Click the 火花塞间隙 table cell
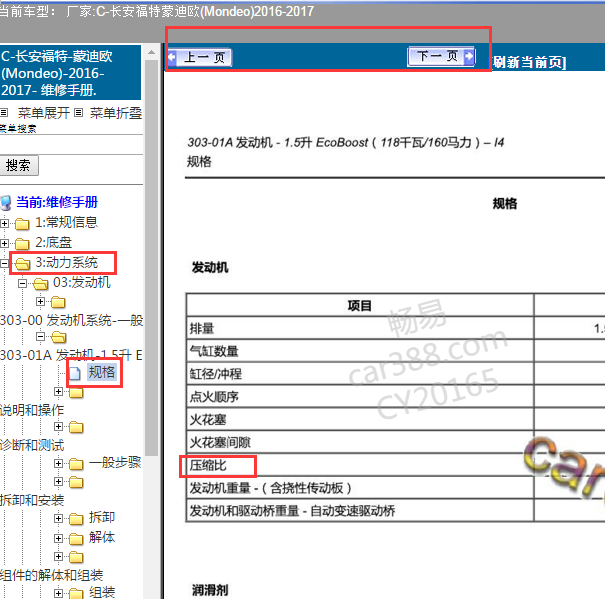 coord(360,442)
